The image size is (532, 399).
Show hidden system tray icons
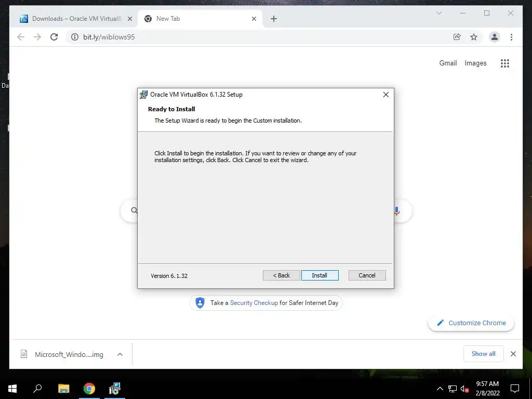point(440,389)
